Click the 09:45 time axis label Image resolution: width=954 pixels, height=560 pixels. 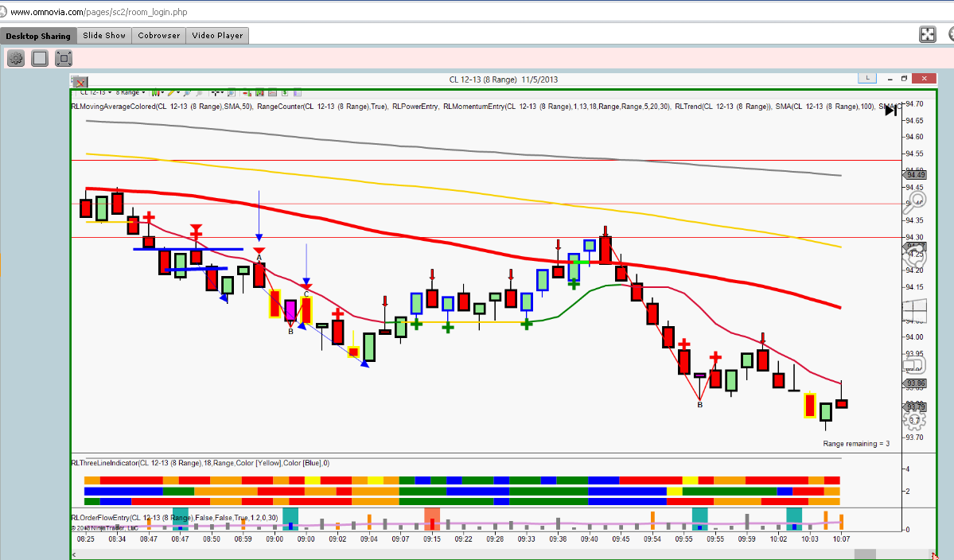point(621,539)
